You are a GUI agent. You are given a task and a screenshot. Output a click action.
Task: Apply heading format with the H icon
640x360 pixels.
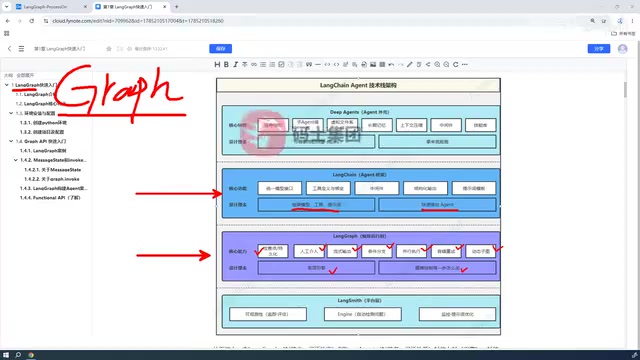click(x=217, y=64)
